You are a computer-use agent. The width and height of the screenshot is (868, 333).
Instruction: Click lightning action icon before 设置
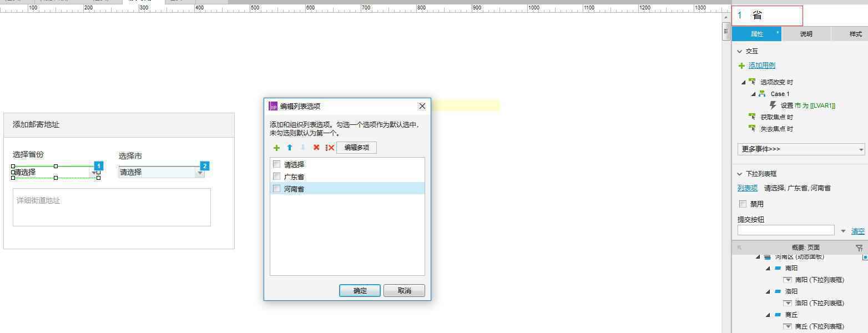[x=773, y=105]
